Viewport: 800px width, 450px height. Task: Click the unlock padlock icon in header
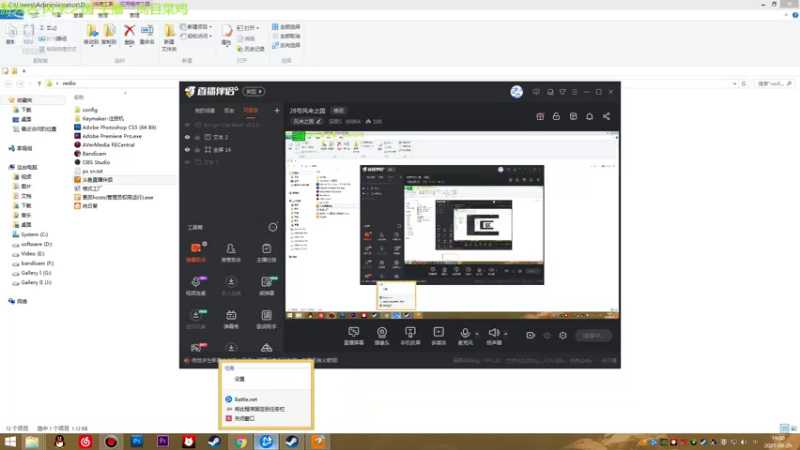pyautogui.click(x=556, y=116)
